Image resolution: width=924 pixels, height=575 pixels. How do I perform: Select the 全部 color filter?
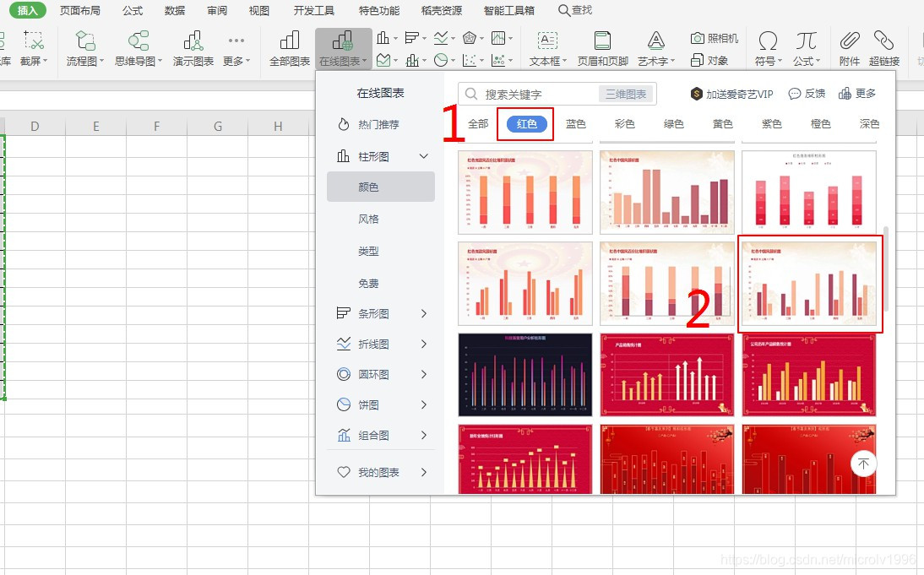(478, 124)
